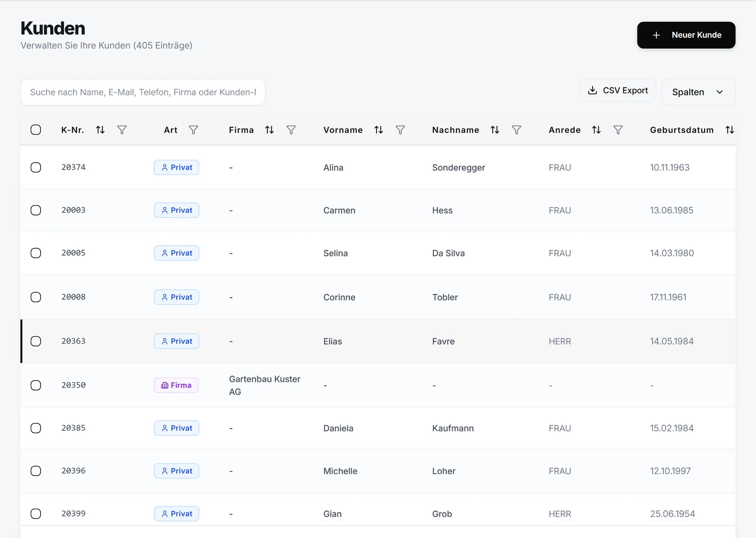
Task: Click the Privat badge for Alina Sonderegger
Action: [x=176, y=167]
